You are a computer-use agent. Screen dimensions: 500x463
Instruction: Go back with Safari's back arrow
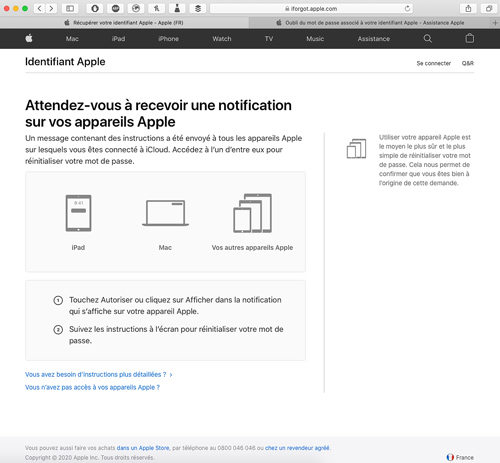40,8
